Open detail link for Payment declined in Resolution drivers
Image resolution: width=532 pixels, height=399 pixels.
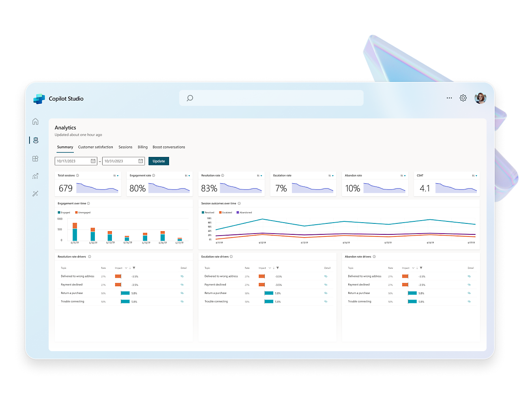point(182,285)
